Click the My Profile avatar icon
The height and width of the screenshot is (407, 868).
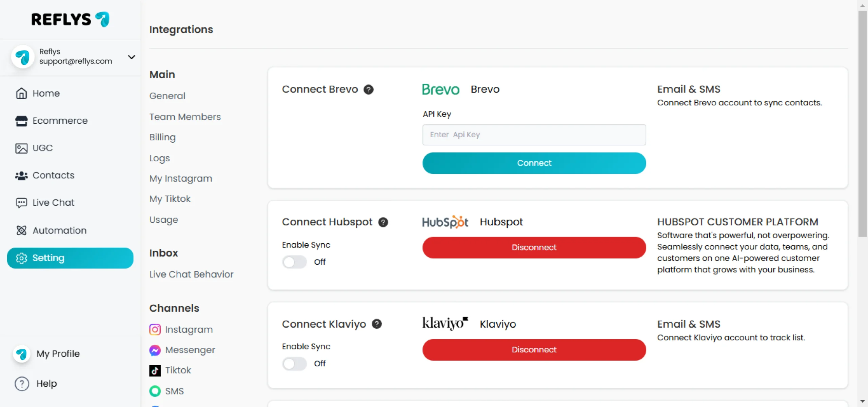pyautogui.click(x=21, y=354)
